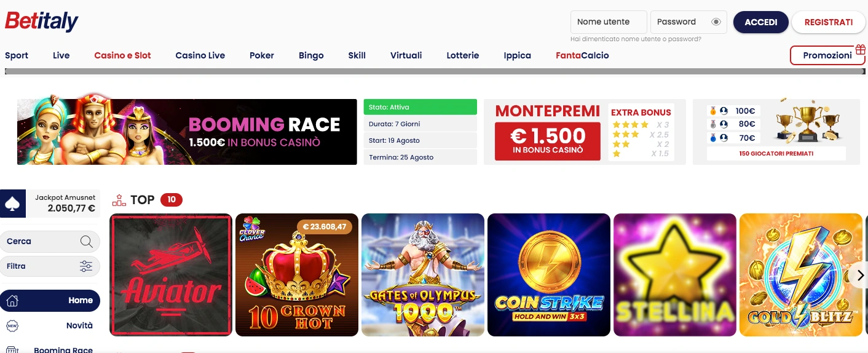Open the Casino Live tab
The image size is (868, 353).
(x=200, y=55)
